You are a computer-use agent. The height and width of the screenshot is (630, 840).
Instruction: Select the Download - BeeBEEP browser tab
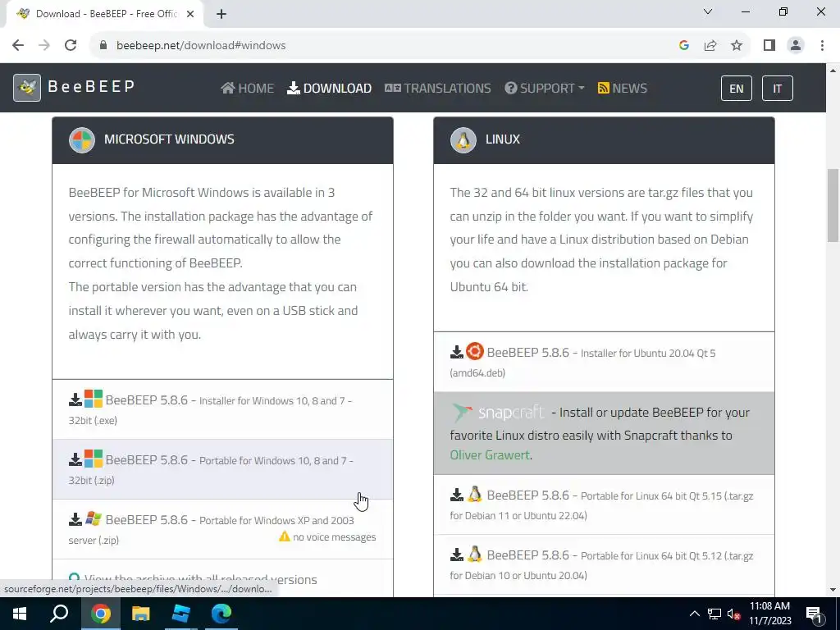[104, 15]
